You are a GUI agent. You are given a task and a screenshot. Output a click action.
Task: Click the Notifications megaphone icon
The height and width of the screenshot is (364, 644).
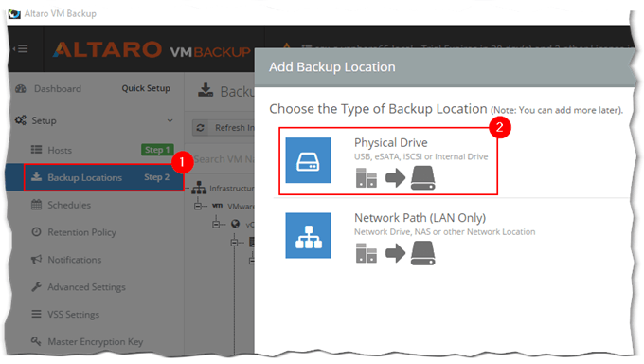pos(37,259)
